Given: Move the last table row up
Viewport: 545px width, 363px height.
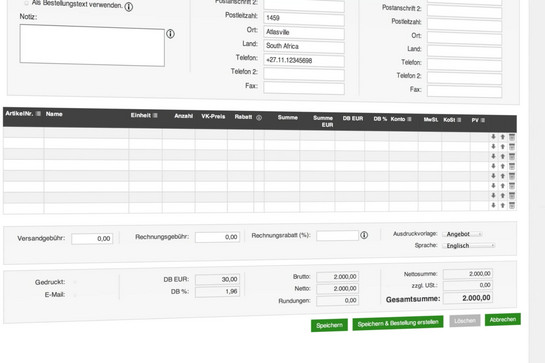Looking at the screenshot, I should [x=503, y=205].
